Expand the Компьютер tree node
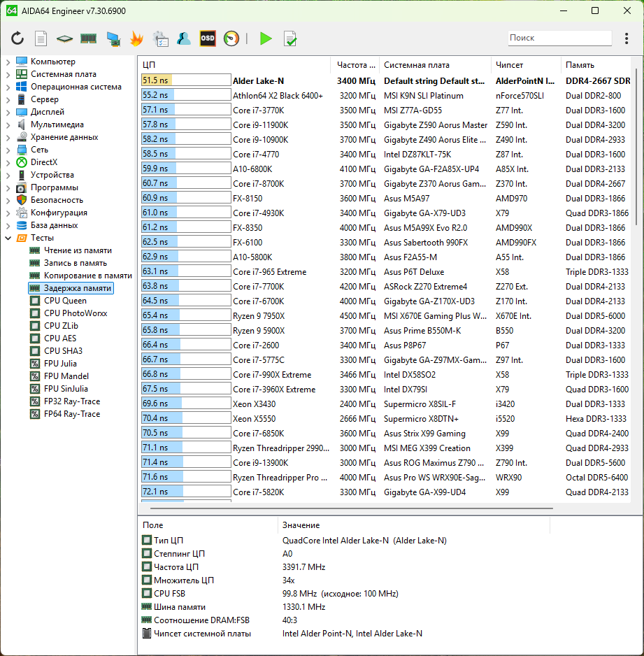 (8, 62)
